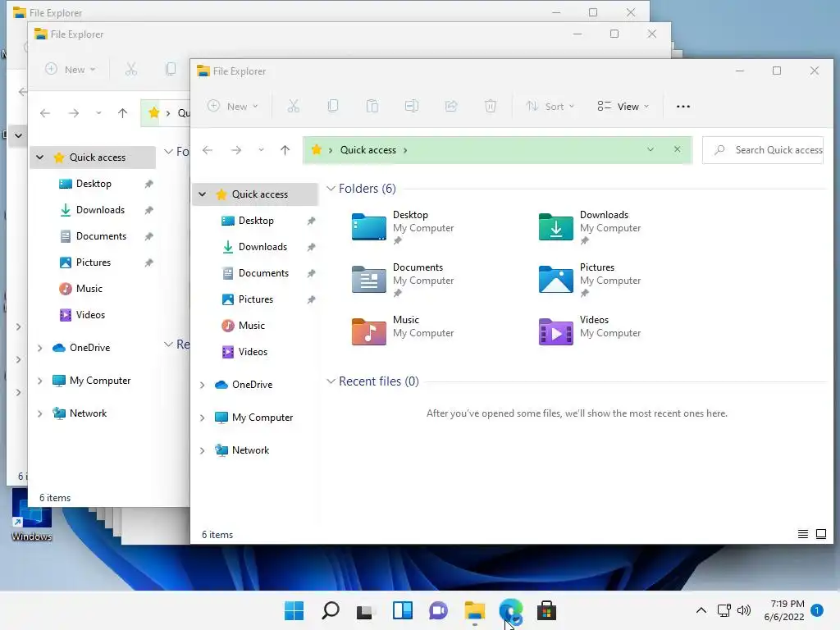Viewport: 840px width, 630px height.
Task: Expand OneDrive node in middle window
Action: pos(40,348)
